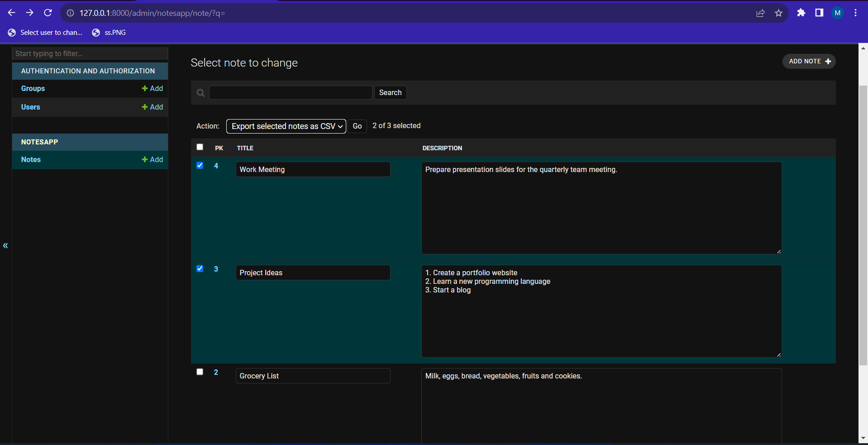The image size is (868, 445).
Task: Open the Action dropdown
Action: 286,126
